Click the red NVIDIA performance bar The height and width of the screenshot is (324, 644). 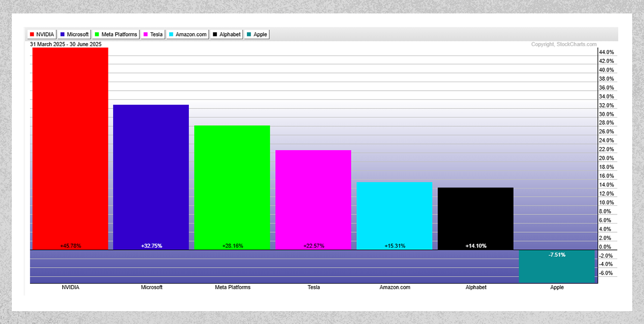[x=70, y=148]
